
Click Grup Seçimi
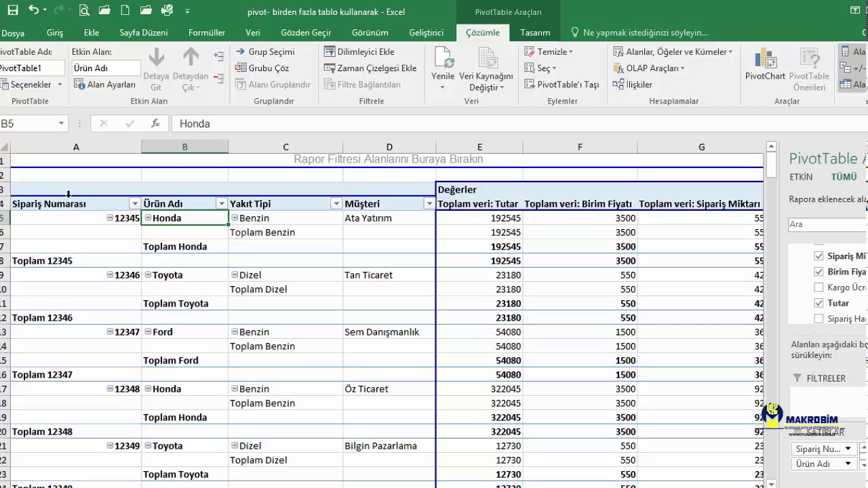coord(265,52)
